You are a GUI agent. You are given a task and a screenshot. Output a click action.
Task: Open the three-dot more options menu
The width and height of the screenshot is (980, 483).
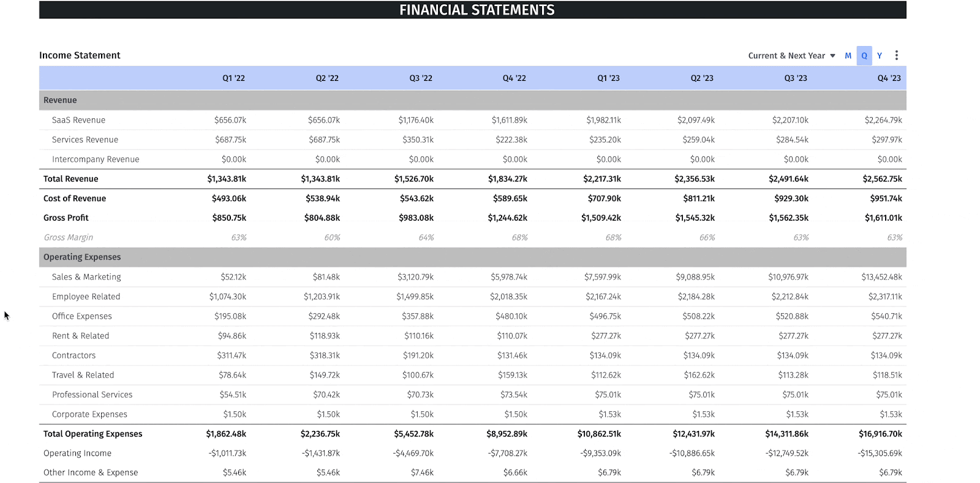[897, 55]
